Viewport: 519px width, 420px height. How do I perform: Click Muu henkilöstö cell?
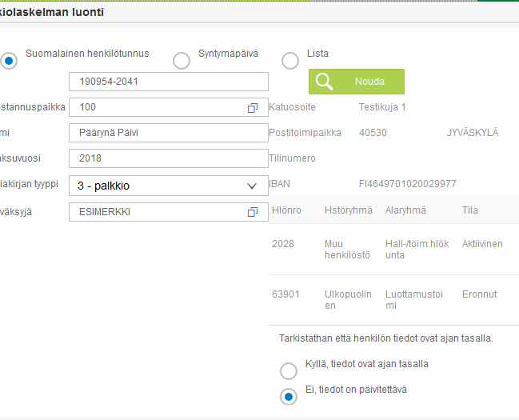coord(347,250)
